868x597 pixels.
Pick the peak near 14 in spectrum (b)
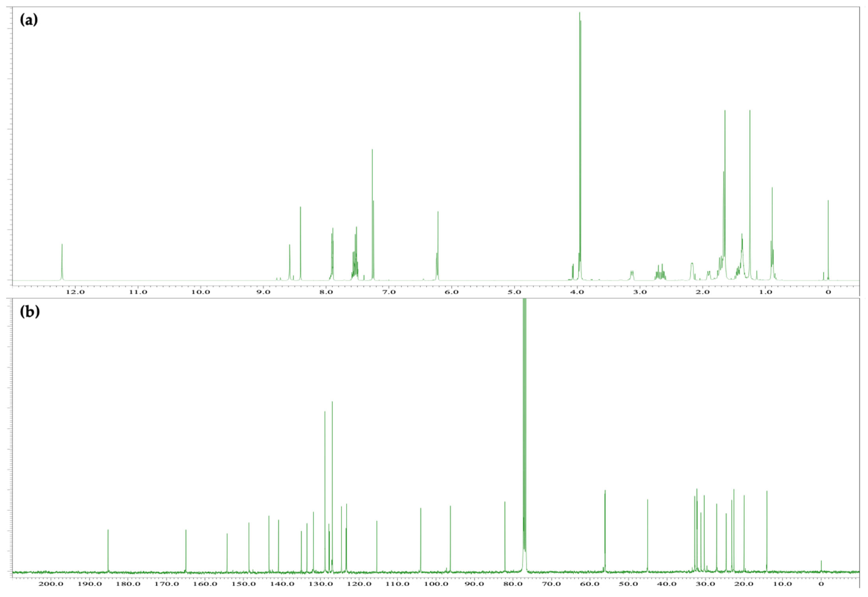[767, 531]
